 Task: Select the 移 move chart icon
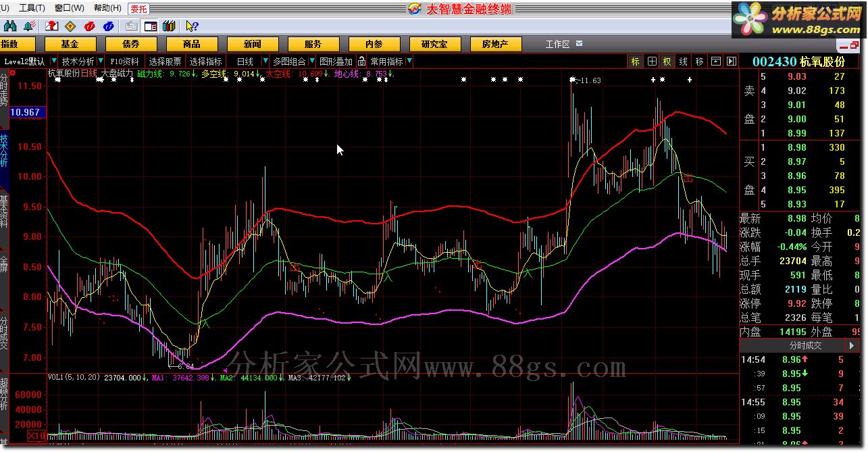click(699, 61)
